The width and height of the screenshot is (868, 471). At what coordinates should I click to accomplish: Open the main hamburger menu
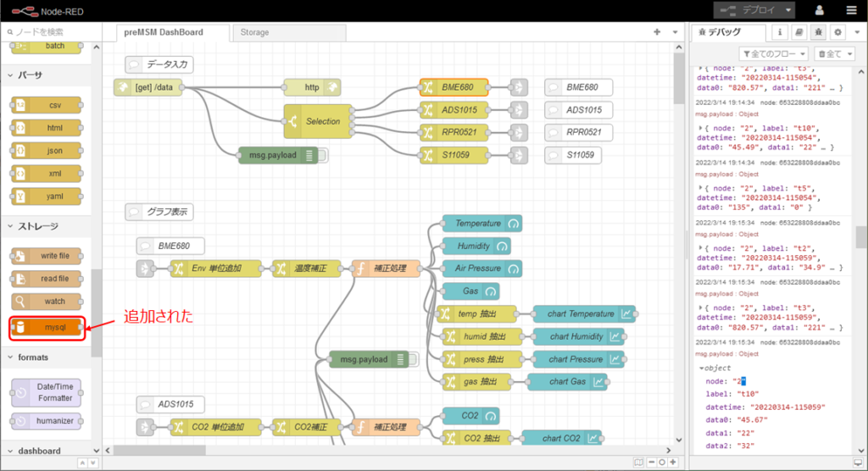[x=851, y=10]
